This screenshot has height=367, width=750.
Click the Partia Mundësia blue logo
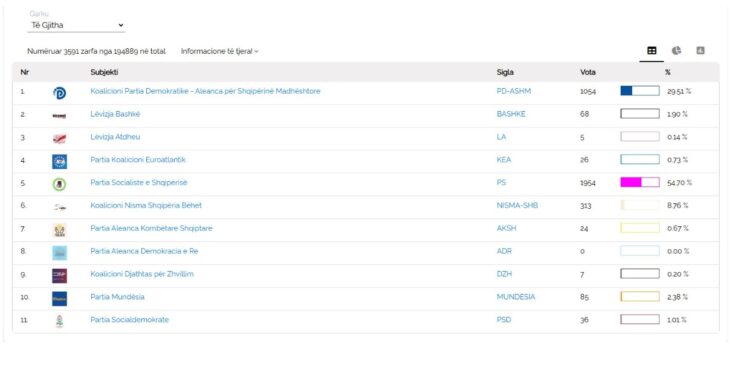(x=59, y=299)
